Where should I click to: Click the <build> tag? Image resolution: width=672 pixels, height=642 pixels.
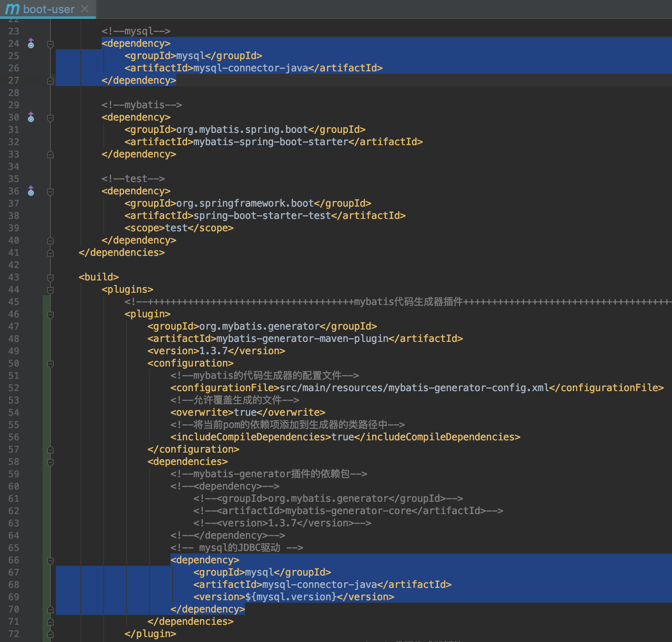[99, 277]
